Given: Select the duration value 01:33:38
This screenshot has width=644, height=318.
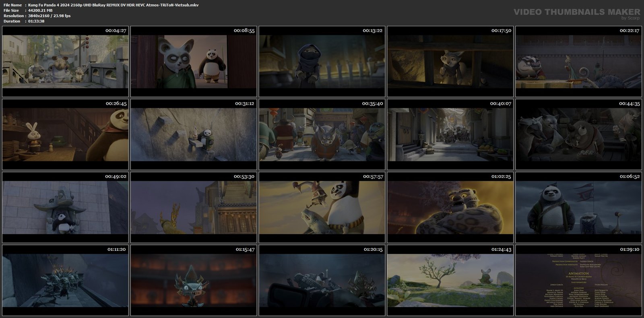Looking at the screenshot, I should point(36,21).
